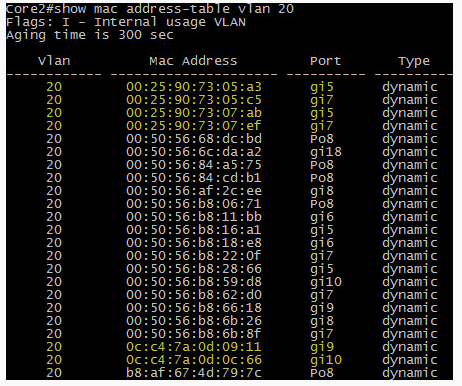Image resolution: width=462 pixels, height=386 pixels.
Task: Click the 'Aging time is 300 sec' line
Action: point(90,35)
